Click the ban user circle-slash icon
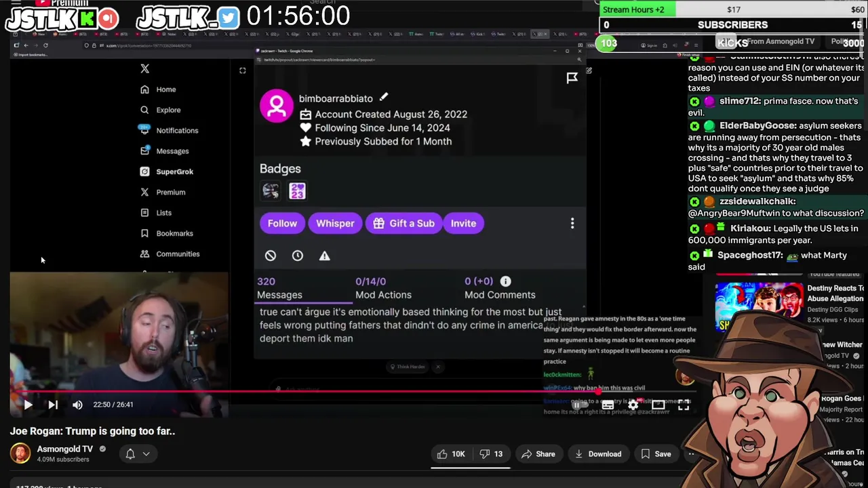Screen dimensions: 868x488 click(x=271, y=256)
